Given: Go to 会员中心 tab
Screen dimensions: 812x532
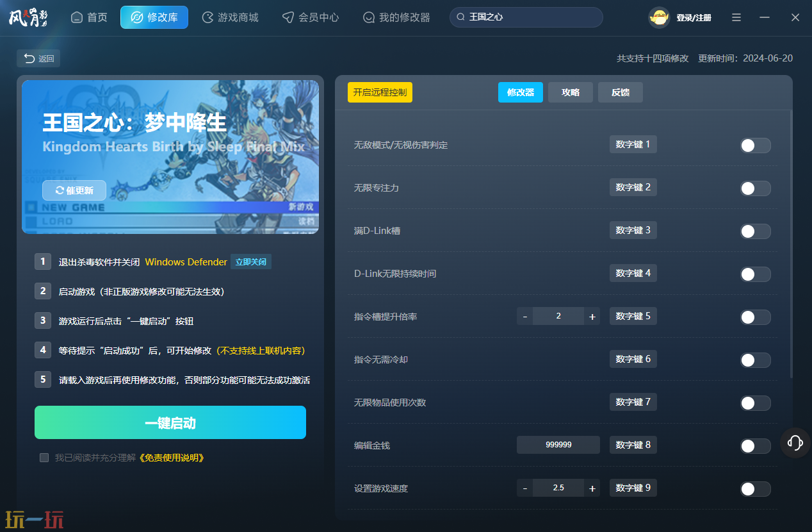Looking at the screenshot, I should coord(311,17).
